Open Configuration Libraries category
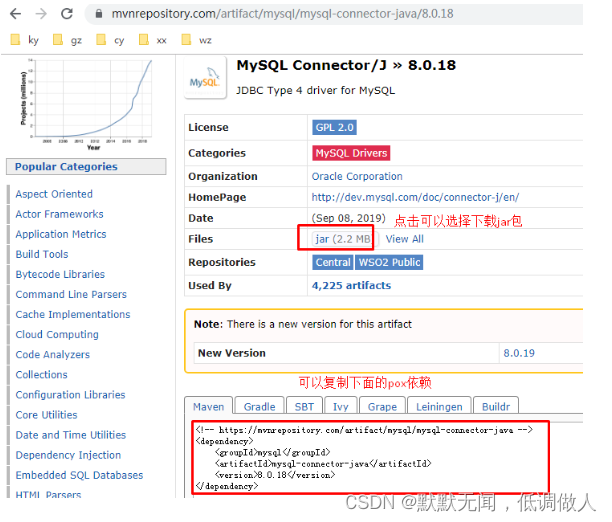This screenshot has height=522, width=612. coord(70,395)
